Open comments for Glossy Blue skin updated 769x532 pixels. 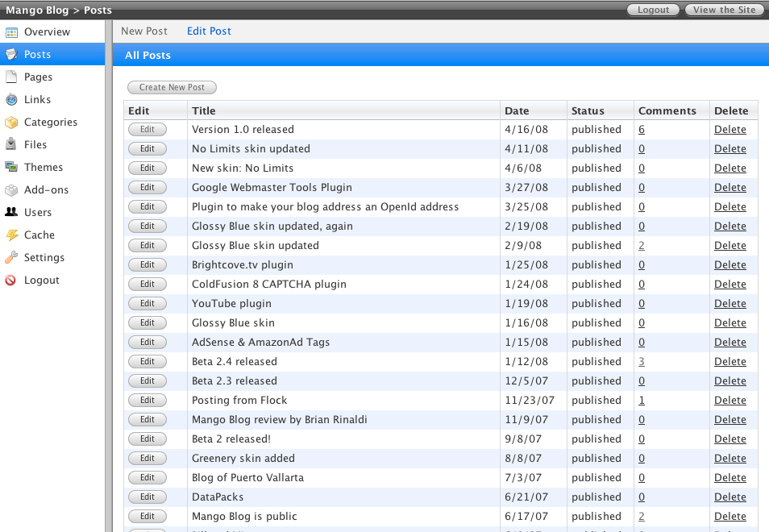642,246
